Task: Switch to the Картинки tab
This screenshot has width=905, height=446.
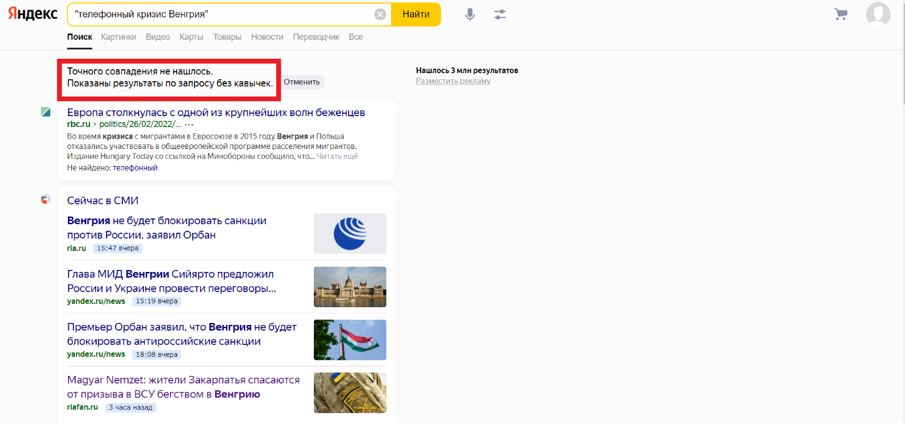Action: pyautogui.click(x=118, y=37)
